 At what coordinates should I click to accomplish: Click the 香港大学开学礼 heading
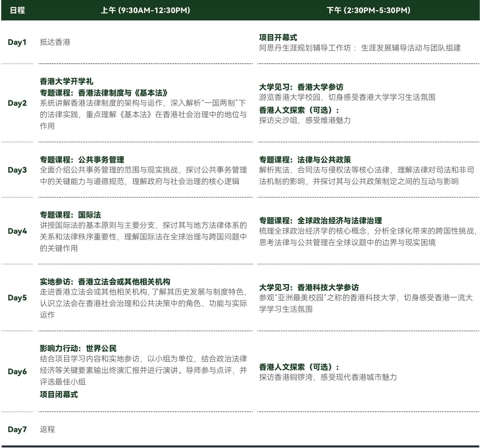coord(66,81)
